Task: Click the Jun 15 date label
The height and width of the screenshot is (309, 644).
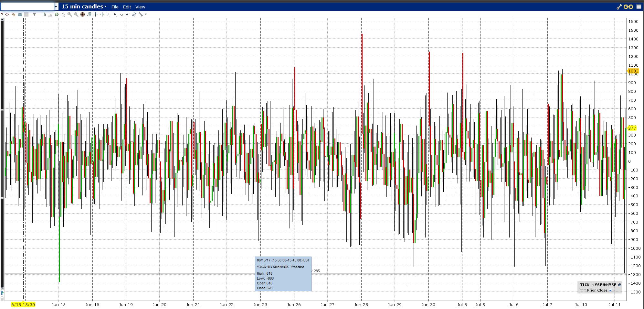Action: point(58,304)
